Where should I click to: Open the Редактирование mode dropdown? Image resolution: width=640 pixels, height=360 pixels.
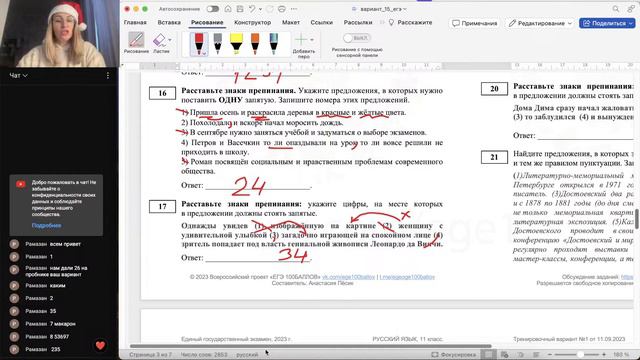point(540,23)
